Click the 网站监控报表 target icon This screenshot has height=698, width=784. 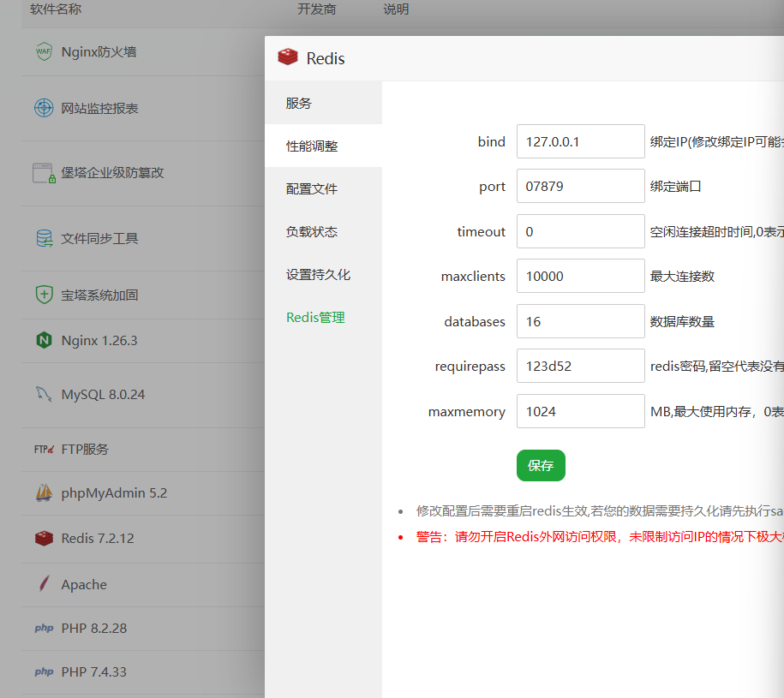click(x=44, y=108)
